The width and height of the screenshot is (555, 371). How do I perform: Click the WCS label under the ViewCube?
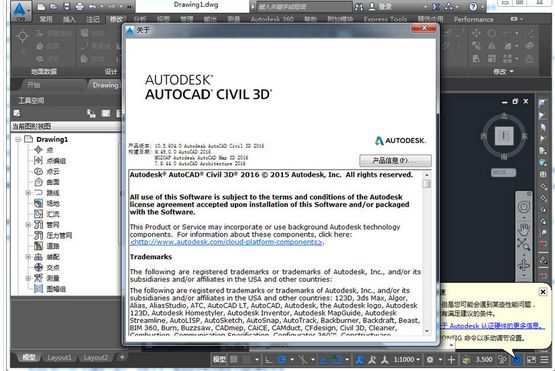point(503,173)
